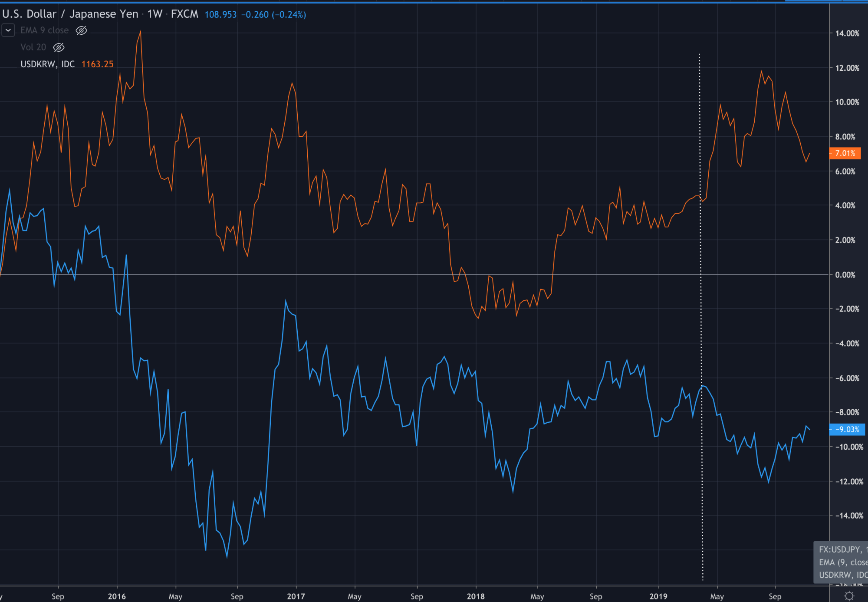Click the −8.00% price scale label

click(x=847, y=412)
